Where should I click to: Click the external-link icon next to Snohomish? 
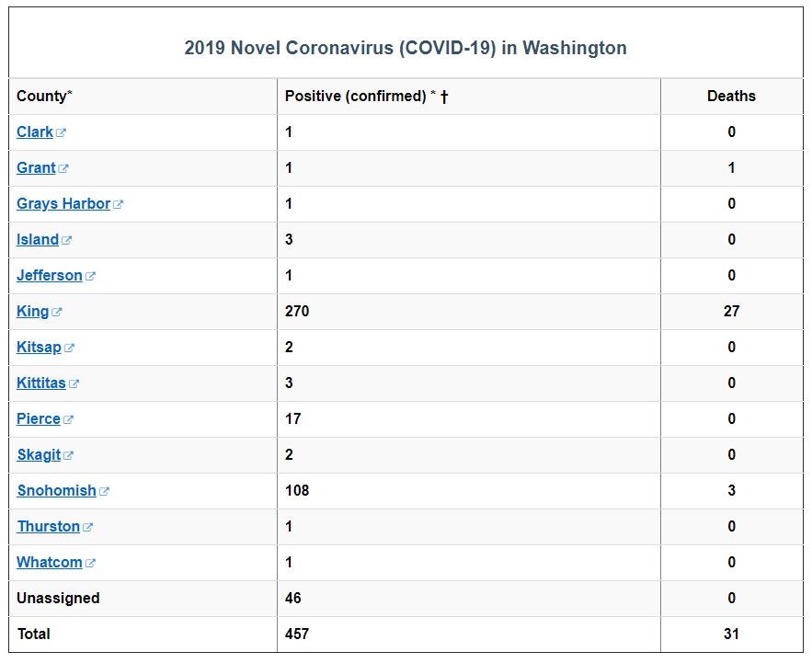104,490
